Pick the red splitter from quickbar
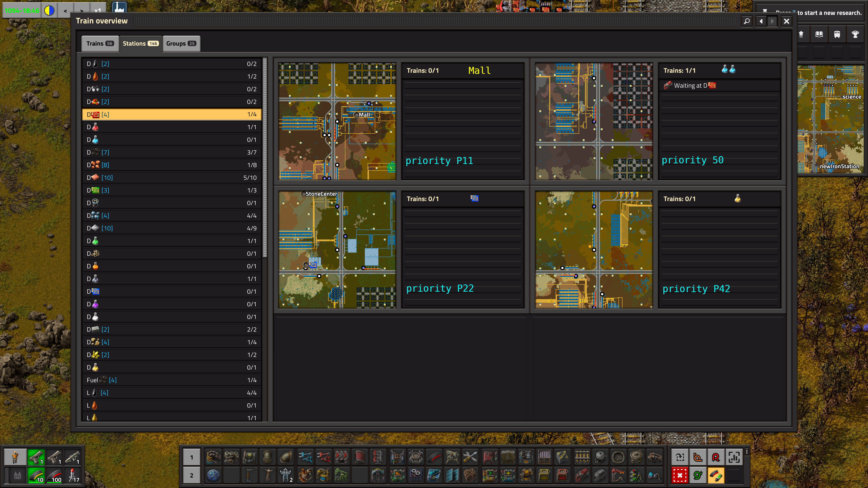868x488 pixels. (x=378, y=457)
